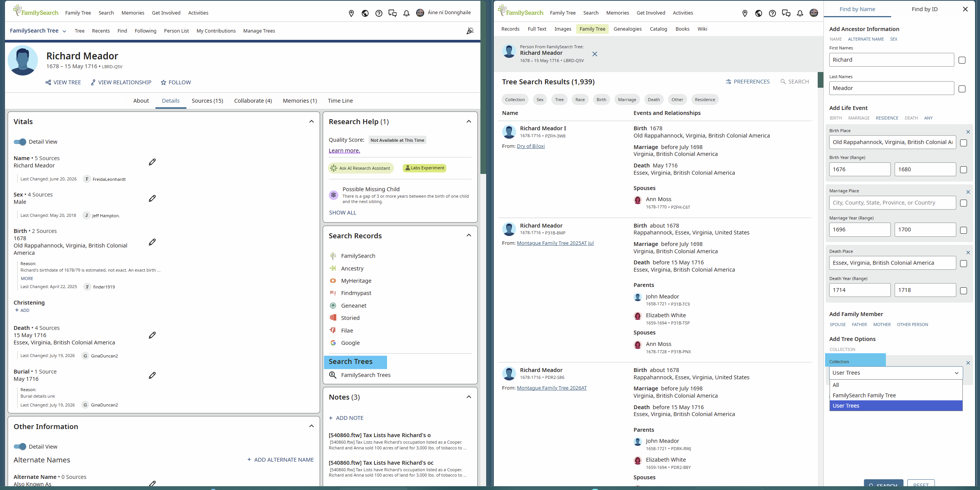Check the exact box for Birth Year range
The height and width of the screenshot is (490, 980).
coord(964,170)
